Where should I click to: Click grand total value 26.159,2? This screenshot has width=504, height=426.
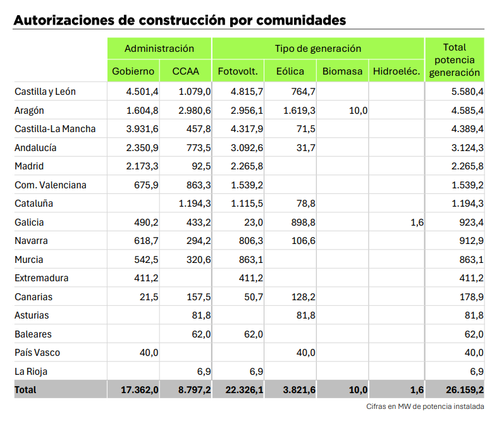click(465, 390)
